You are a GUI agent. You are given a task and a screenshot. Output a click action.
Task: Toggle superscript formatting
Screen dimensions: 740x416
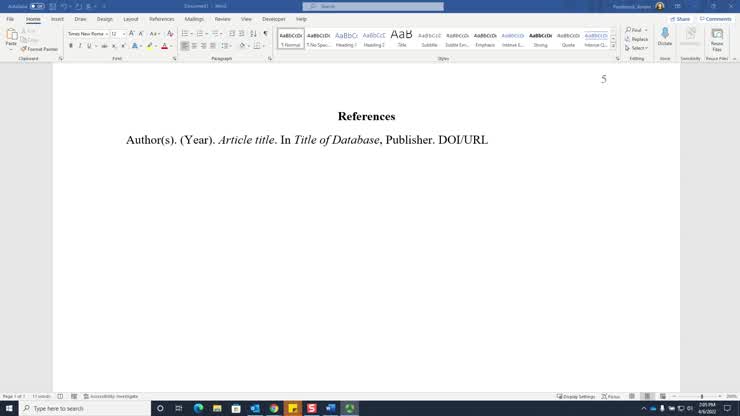pos(123,46)
